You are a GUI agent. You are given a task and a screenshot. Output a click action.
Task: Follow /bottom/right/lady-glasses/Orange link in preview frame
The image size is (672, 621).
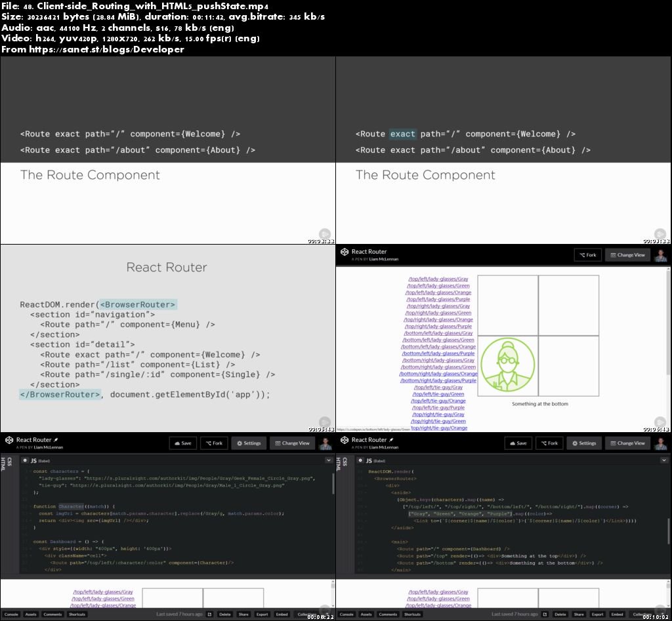pos(438,374)
